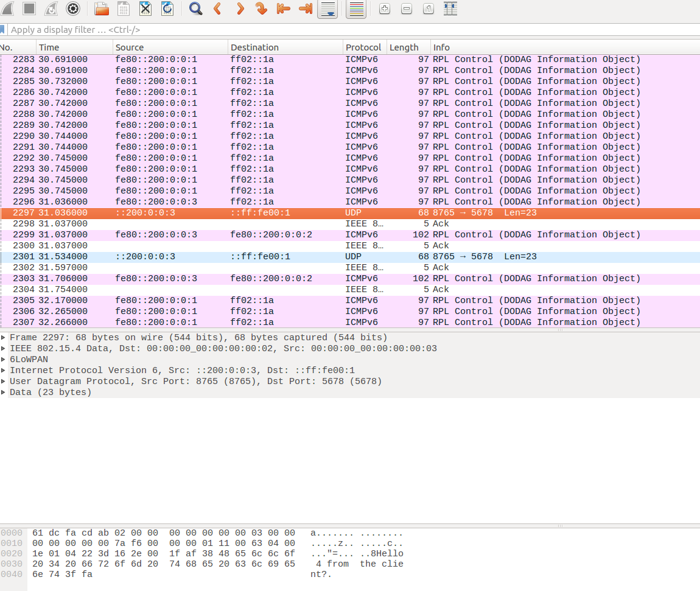Open capture options gear icon
The height and width of the screenshot is (591, 700).
coord(73,8)
